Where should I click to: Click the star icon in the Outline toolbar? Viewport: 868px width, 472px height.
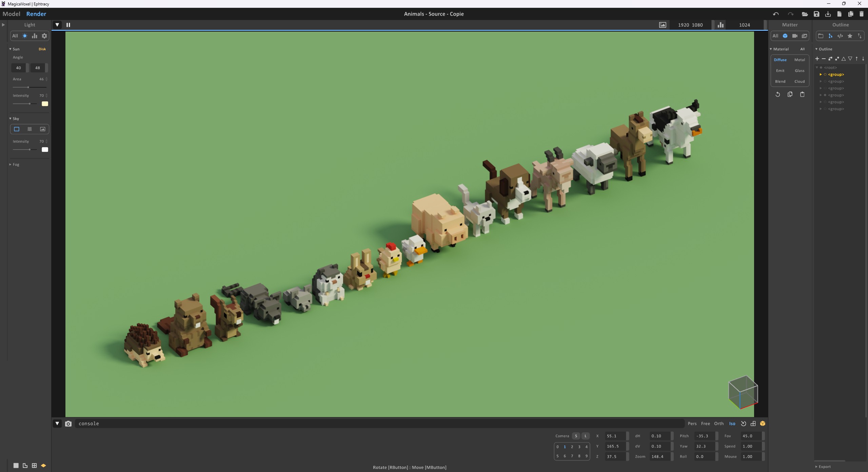[850, 36]
